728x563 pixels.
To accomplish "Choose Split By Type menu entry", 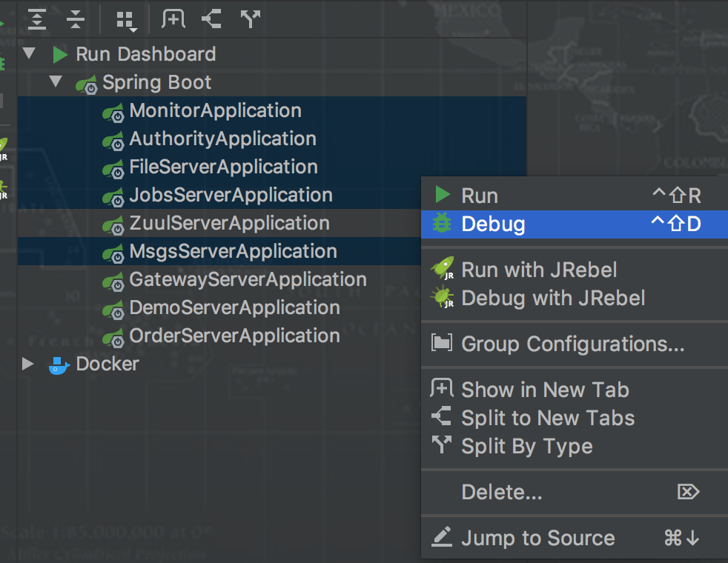I will (x=575, y=446).
